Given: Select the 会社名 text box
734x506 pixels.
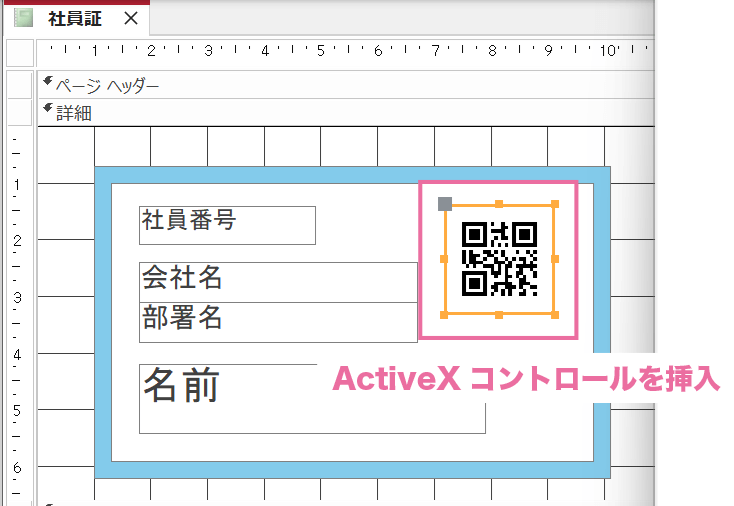Looking at the screenshot, I should [278, 282].
